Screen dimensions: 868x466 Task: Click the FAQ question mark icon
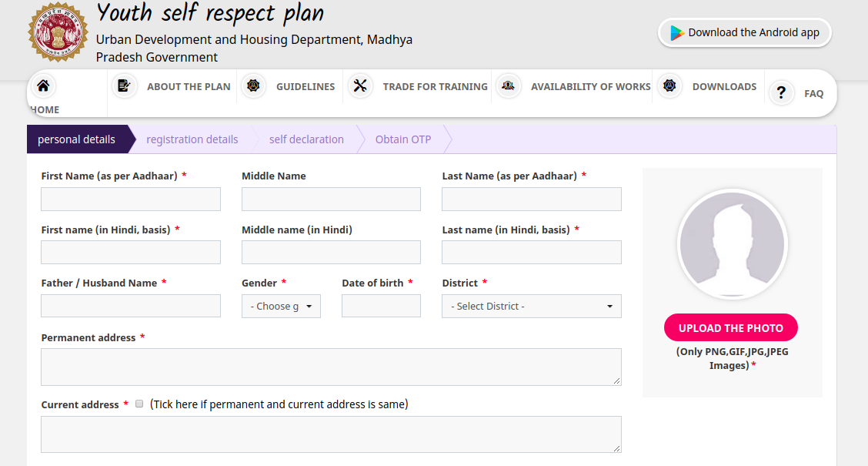(781, 93)
